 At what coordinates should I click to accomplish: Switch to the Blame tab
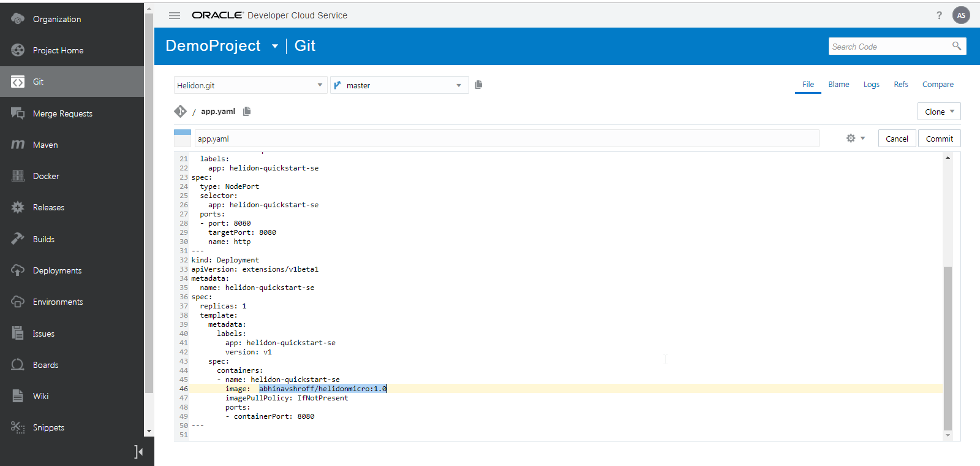[x=839, y=85]
